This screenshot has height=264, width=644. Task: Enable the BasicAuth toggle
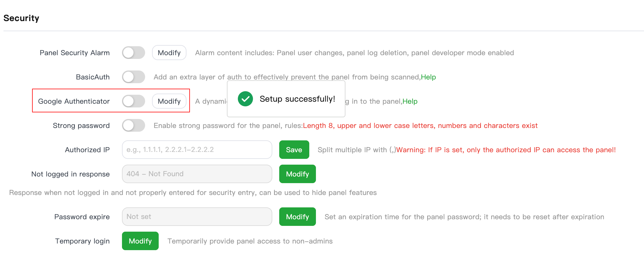[x=133, y=77]
